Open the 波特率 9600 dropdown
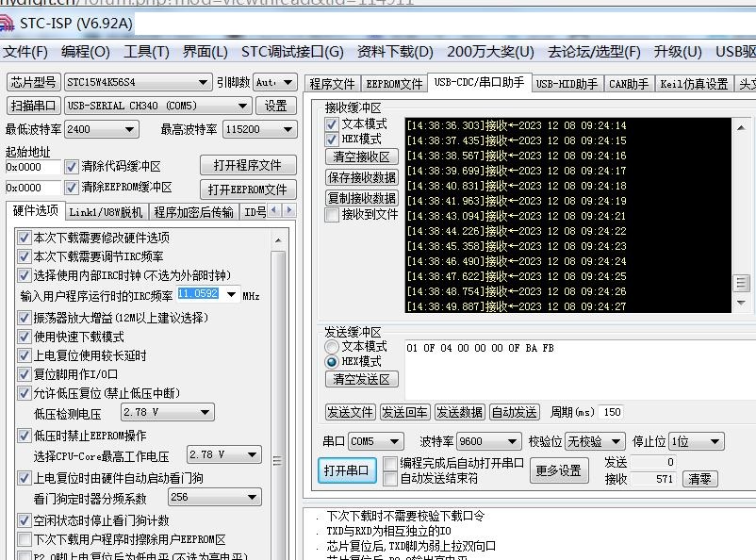Screen dimensions: 756x560 [512, 441]
